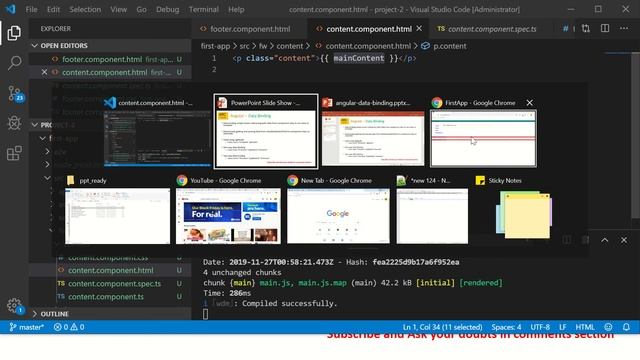Open the Debug menu
The image size is (640, 360).
pos(167,9)
